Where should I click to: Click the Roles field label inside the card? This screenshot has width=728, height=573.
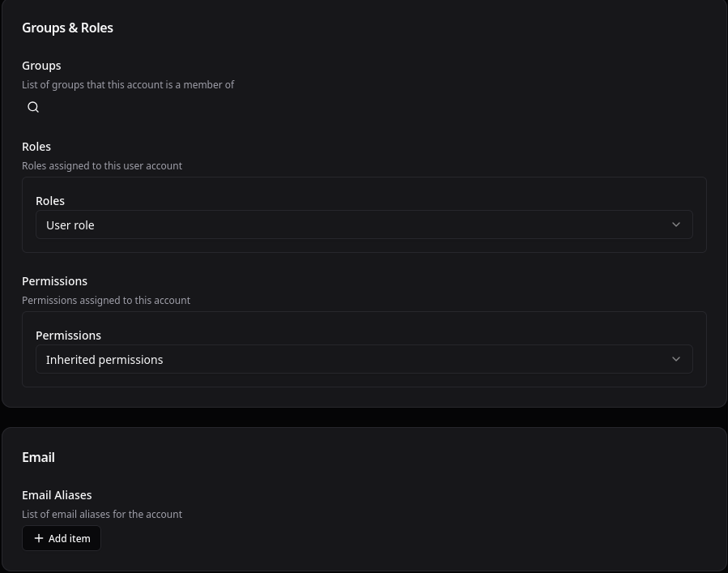tap(50, 201)
